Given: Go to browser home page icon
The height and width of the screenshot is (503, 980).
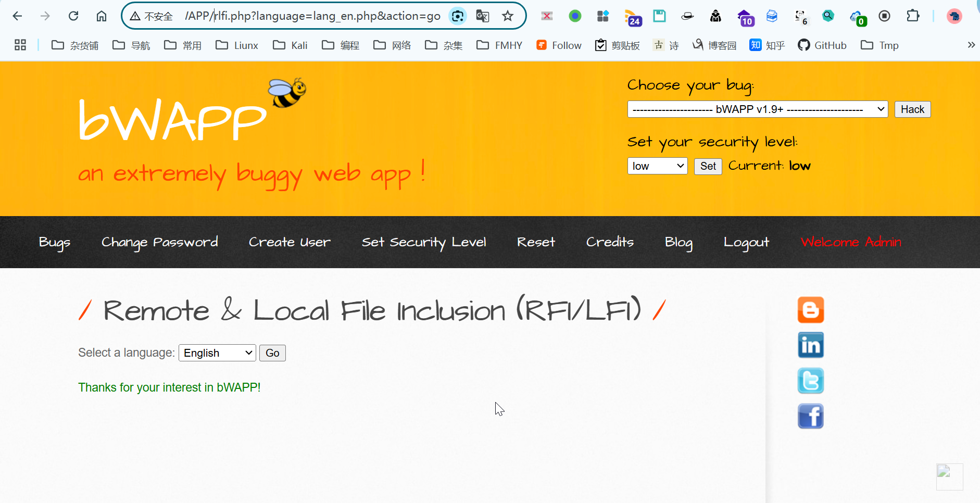Looking at the screenshot, I should tap(102, 16).
